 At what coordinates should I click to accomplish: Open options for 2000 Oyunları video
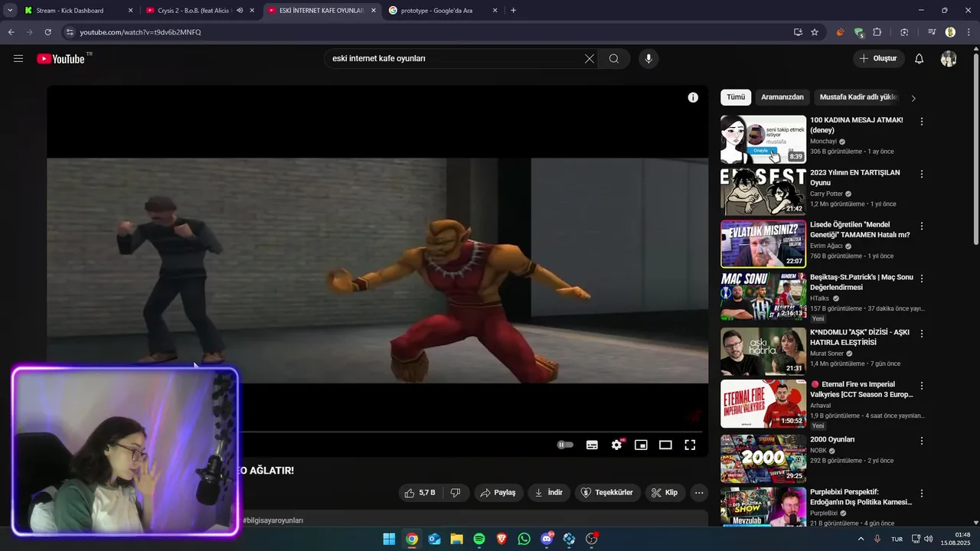pyautogui.click(x=922, y=441)
